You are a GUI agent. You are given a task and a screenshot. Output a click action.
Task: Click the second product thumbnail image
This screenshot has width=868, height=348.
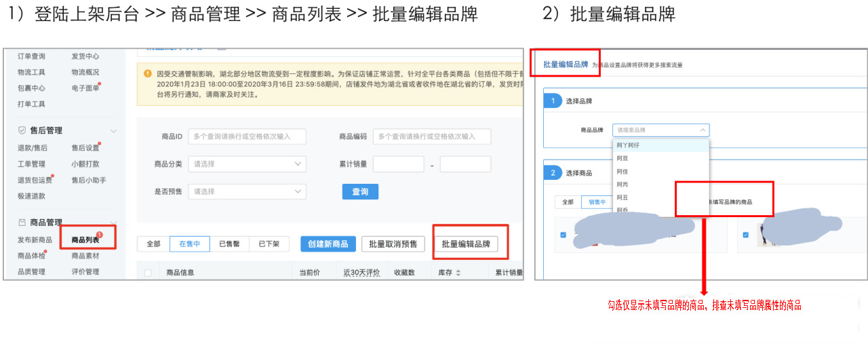point(765,236)
